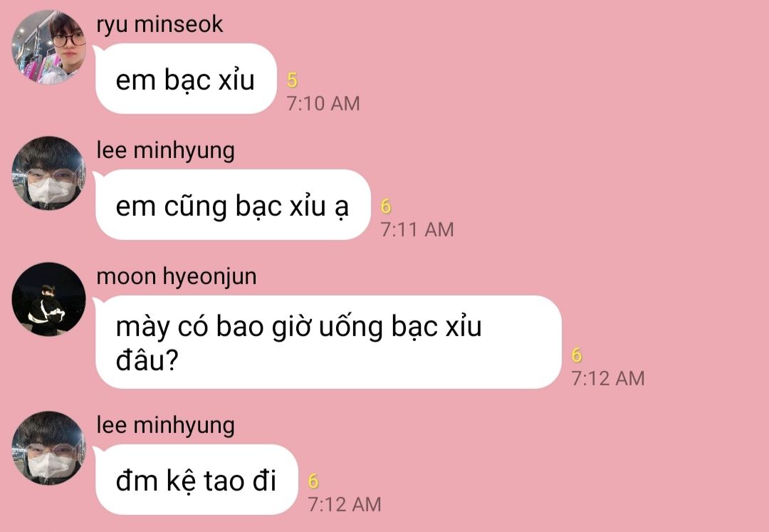Click the sender name ryu minseok
This screenshot has width=769, height=532.
[160, 25]
